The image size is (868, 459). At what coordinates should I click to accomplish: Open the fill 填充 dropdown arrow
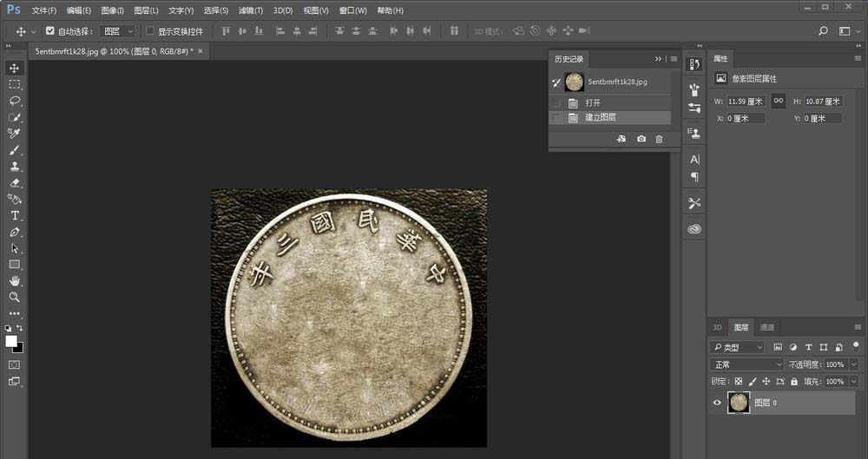[x=853, y=382]
